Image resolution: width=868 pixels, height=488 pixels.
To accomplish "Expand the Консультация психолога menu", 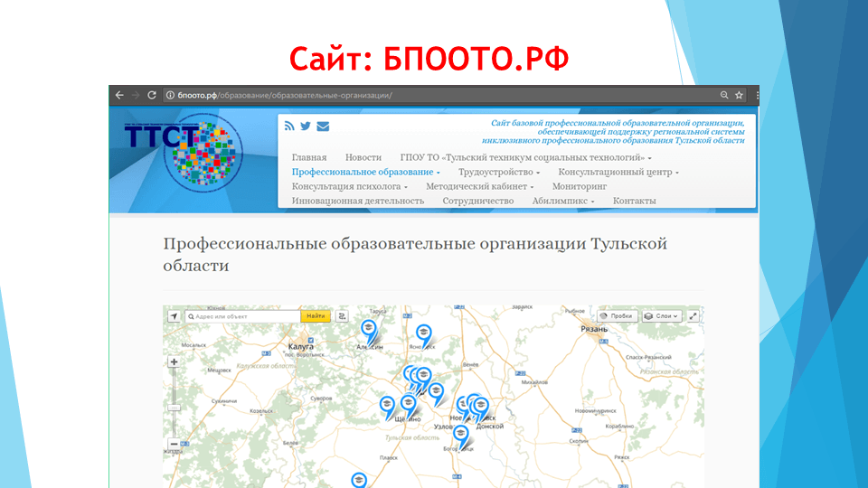I will tap(349, 186).
